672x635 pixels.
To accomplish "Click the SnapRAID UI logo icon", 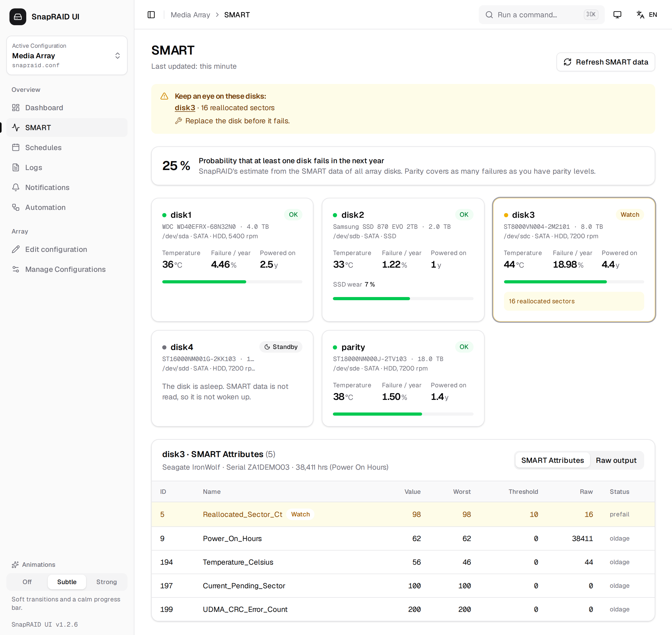I will 18,17.
